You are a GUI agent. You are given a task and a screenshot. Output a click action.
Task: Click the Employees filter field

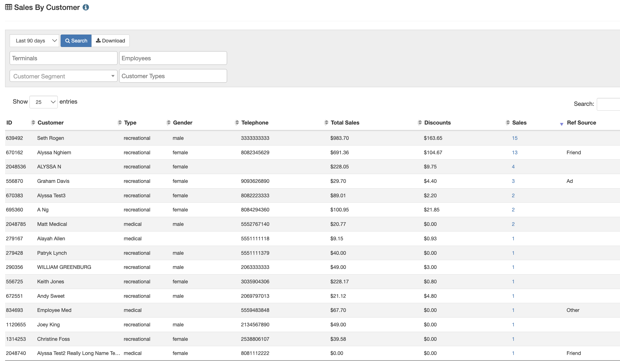click(x=173, y=58)
